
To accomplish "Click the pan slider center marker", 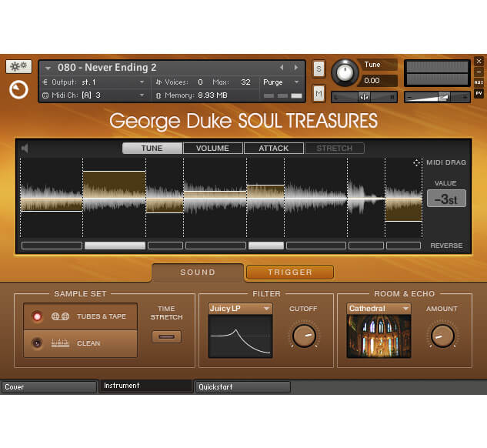I will pos(364,97).
